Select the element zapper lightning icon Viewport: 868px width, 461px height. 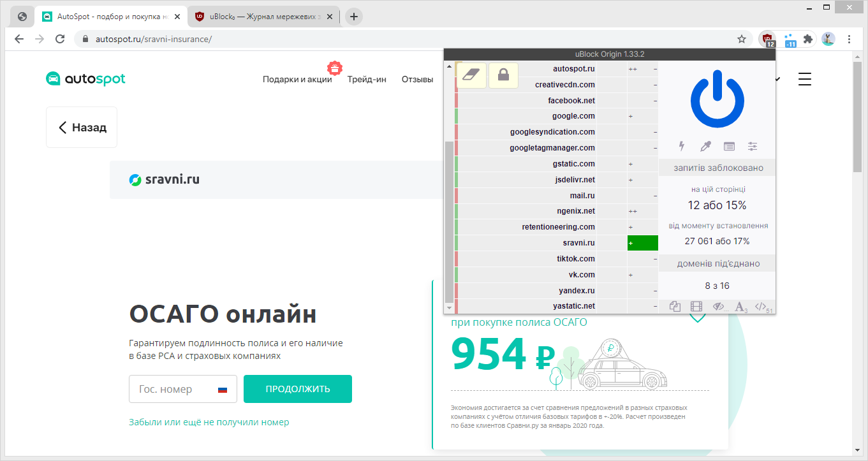681,146
